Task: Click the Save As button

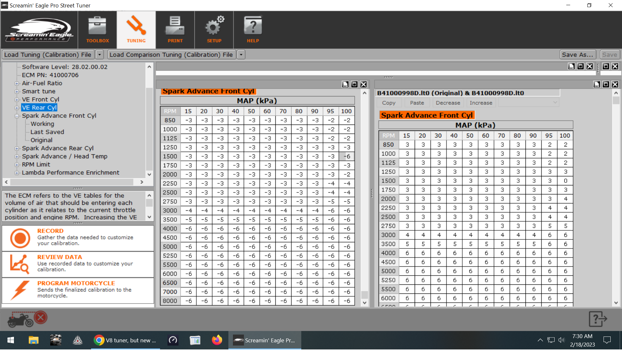Action: (577, 55)
